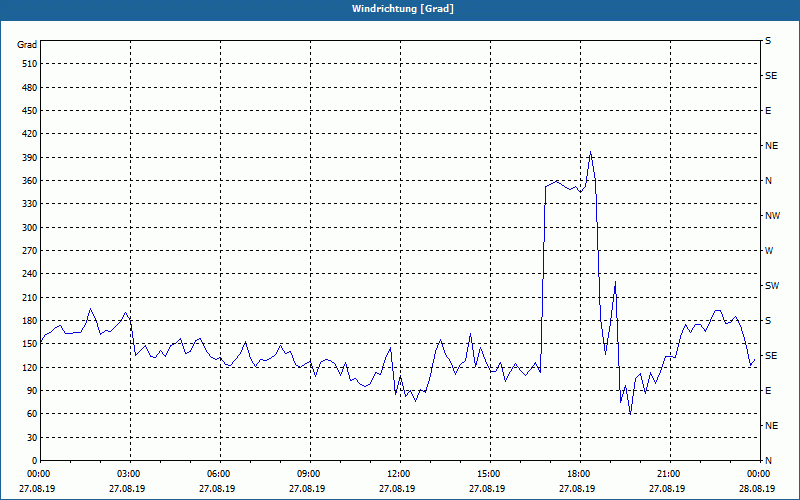Click the NW compass label

pos(772,216)
